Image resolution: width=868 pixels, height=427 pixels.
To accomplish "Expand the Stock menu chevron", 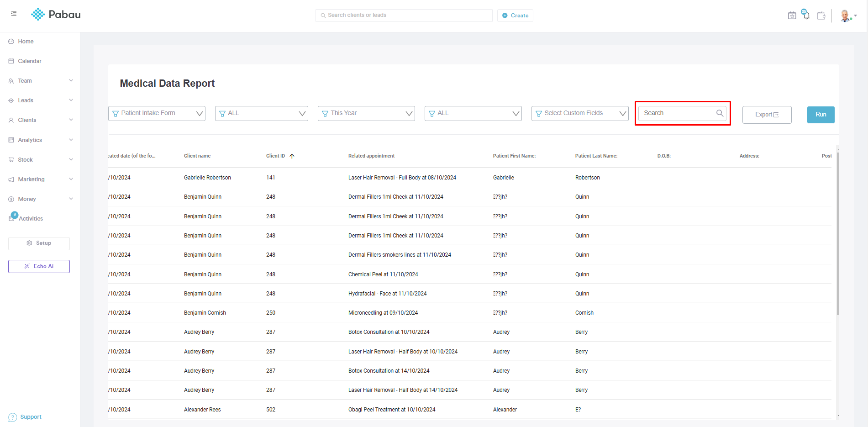I will coord(71,159).
